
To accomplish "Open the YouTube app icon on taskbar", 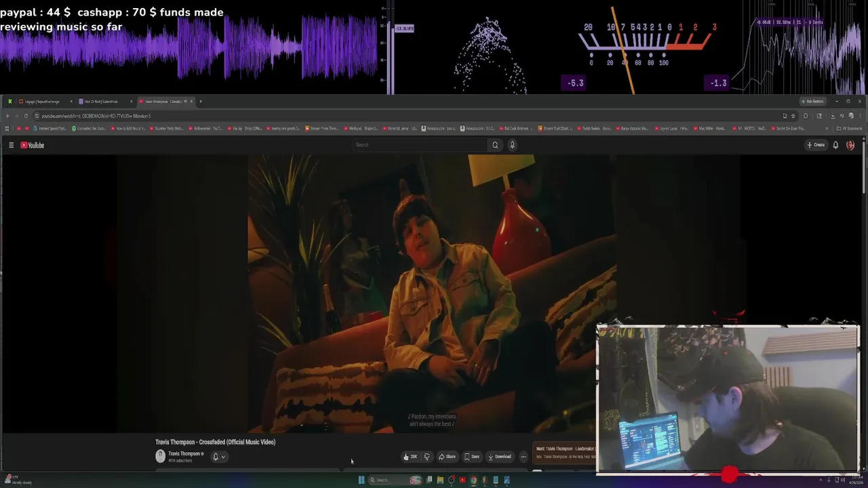I will coord(462,480).
